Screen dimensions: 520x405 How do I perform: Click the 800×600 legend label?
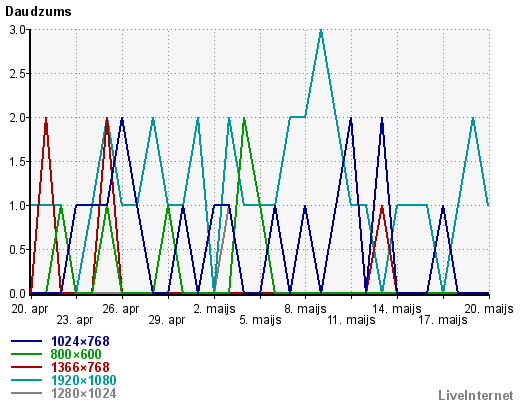[x=76, y=354]
